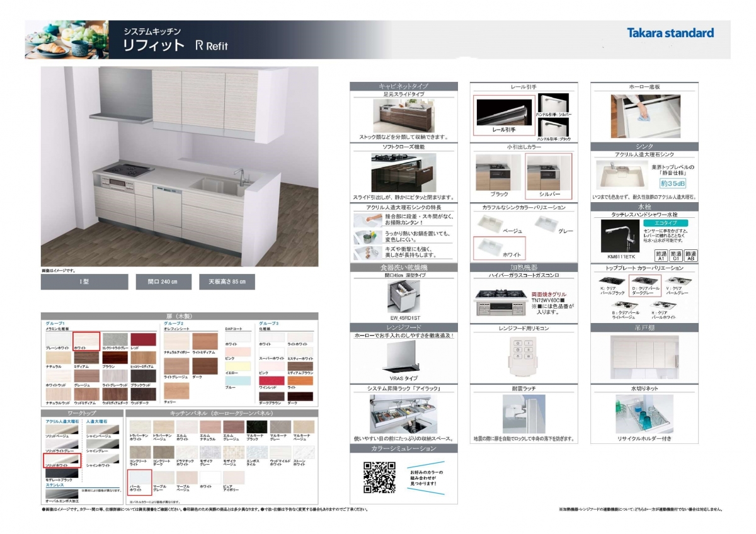The width and height of the screenshot is (756, 534).
Task: View the 耐震ラッチ latch photo
Action: coord(524,414)
